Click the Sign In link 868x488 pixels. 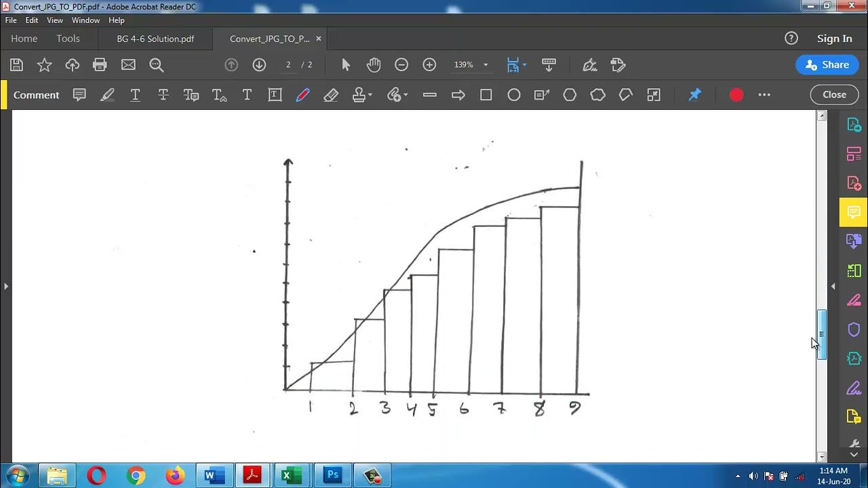tap(835, 39)
